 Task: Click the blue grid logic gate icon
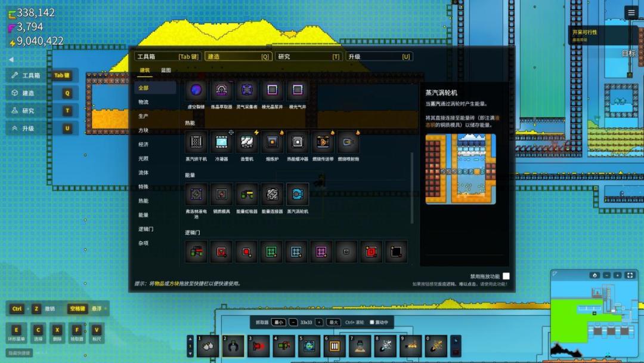click(x=296, y=251)
